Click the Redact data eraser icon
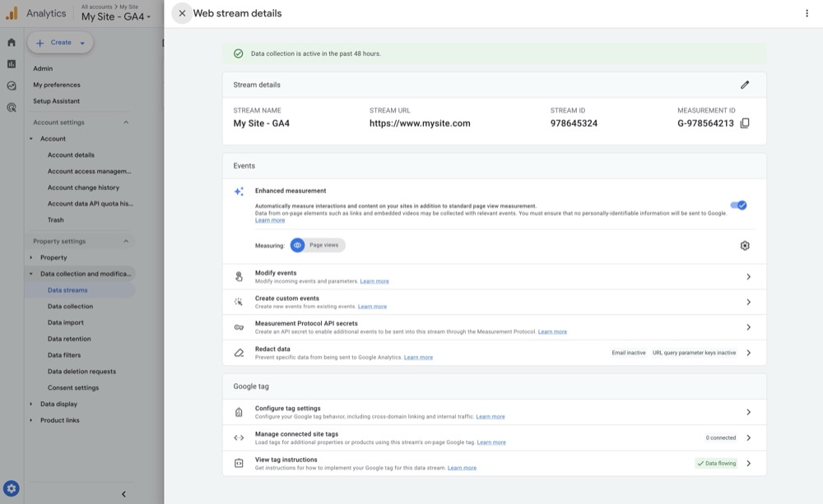This screenshot has width=823, height=504. point(239,353)
